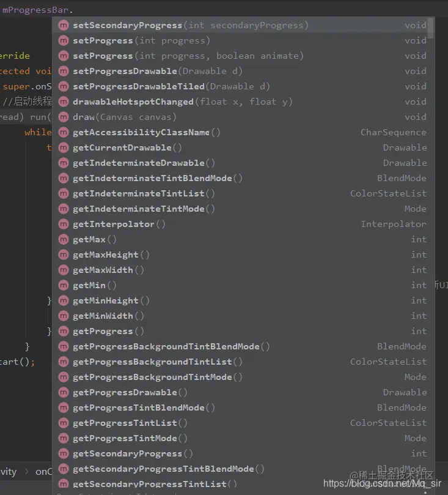Click method icon beside getIndeterminateTintMode

64,209
